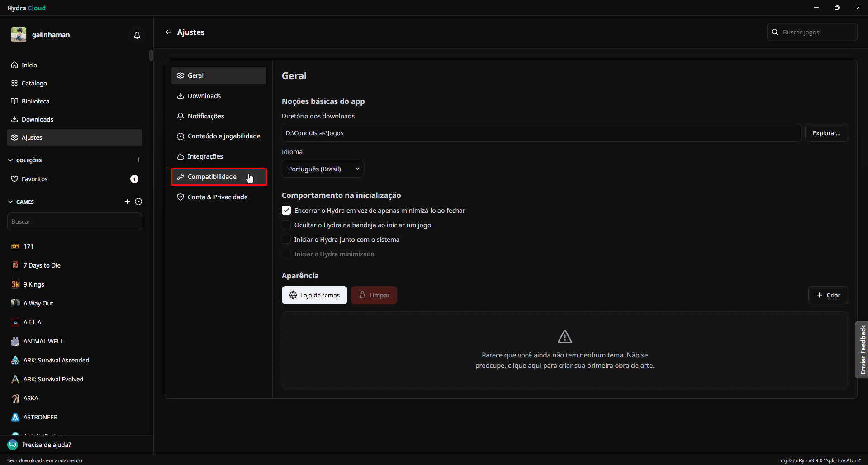Click the back arrow beside Ajustes
Viewport: 868px width, 465px height.
[x=168, y=32]
